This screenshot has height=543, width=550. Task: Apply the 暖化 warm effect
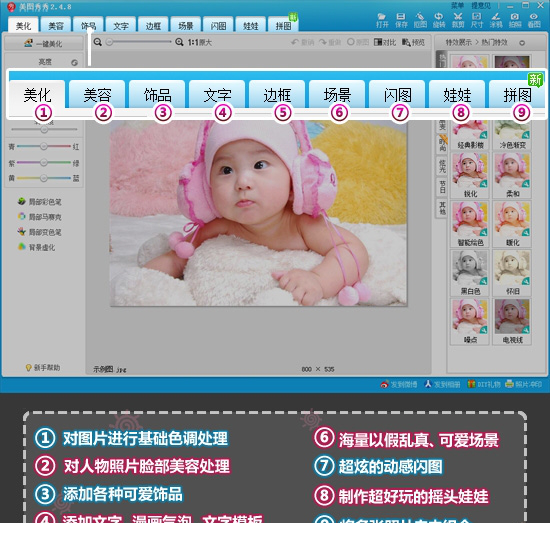[512, 224]
